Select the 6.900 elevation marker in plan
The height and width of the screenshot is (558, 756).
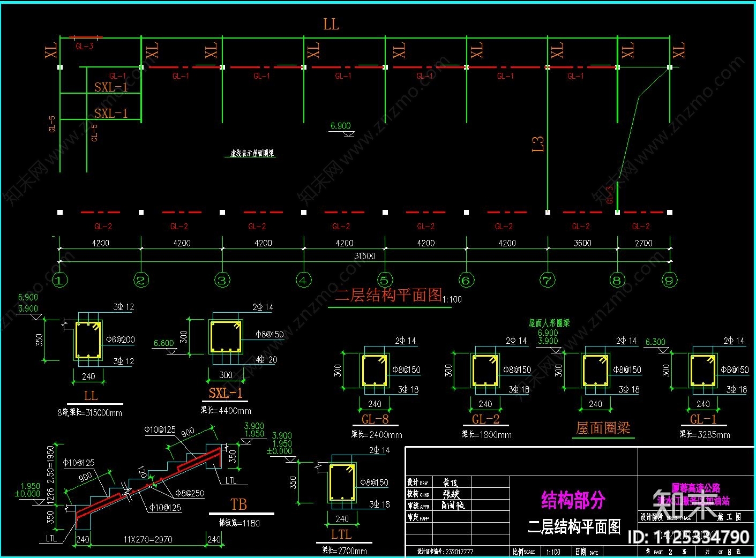click(x=341, y=126)
